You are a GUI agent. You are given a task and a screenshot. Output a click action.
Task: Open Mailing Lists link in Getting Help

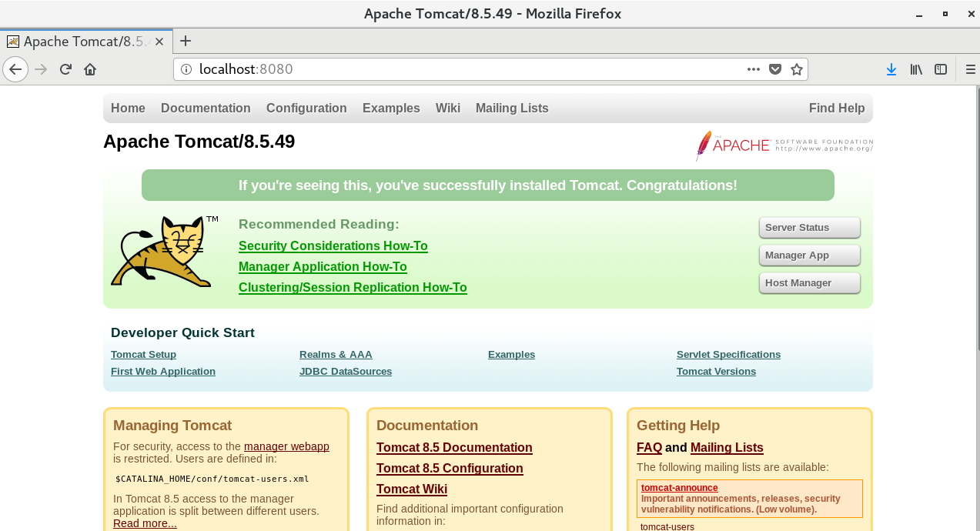point(727,448)
